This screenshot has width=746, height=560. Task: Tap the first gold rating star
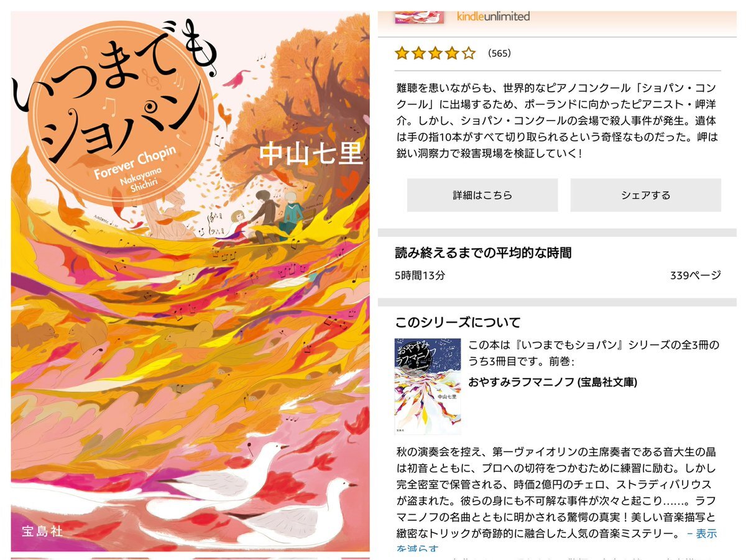(x=402, y=53)
